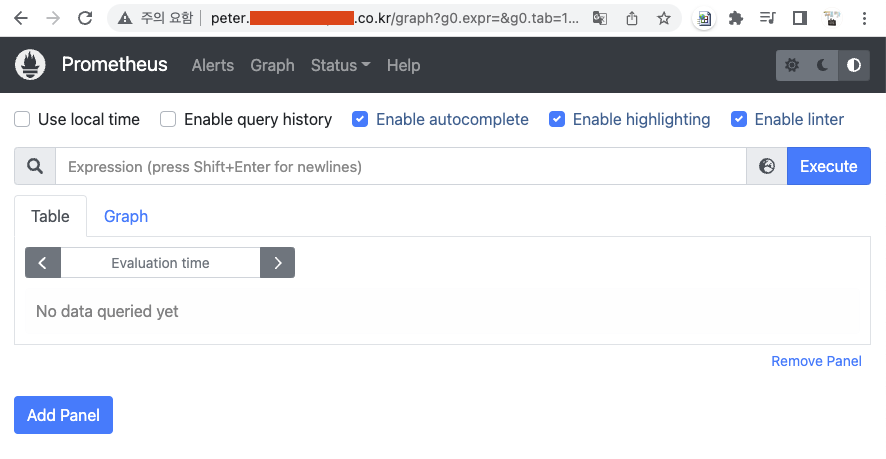Switch to the Graph tab in the panel
Image resolution: width=886 pixels, height=459 pixels.
(x=126, y=216)
